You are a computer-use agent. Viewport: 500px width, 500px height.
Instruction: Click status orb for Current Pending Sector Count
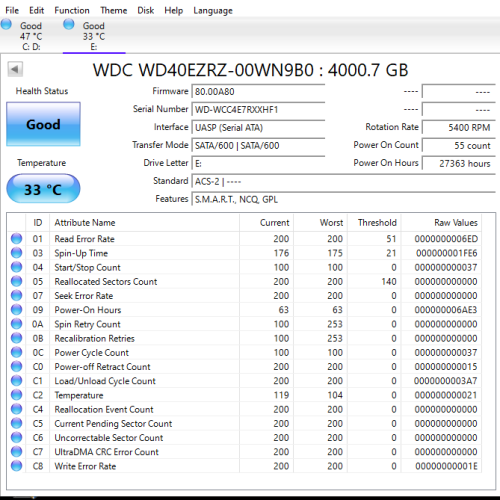click(16, 423)
